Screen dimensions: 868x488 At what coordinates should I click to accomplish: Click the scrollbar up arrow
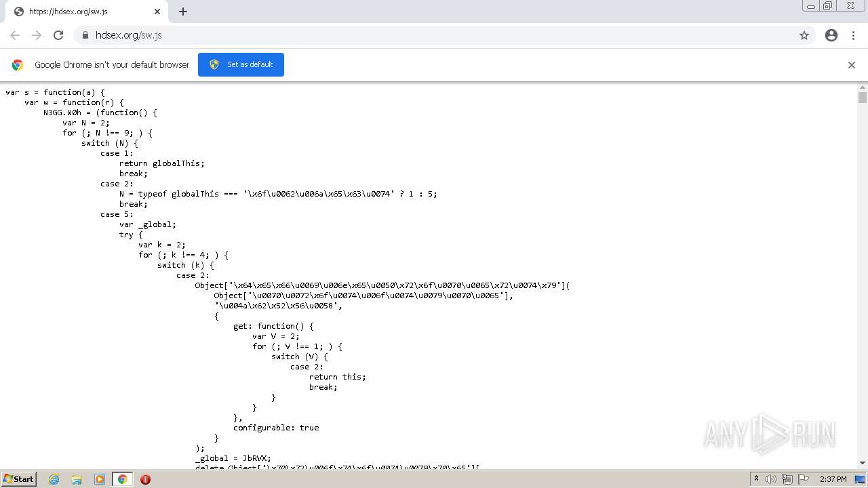click(863, 87)
